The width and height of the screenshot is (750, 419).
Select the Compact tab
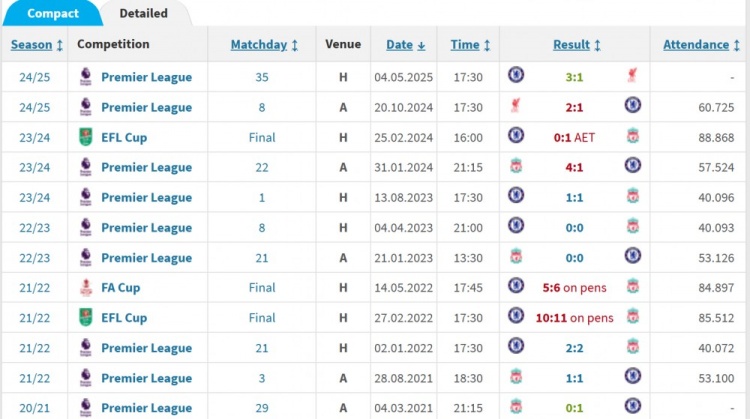pos(53,14)
